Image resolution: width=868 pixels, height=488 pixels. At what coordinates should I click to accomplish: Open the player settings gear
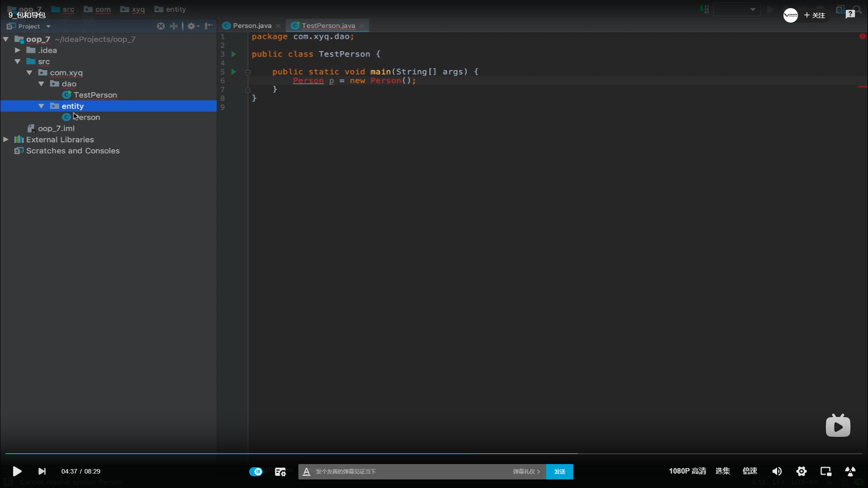click(x=802, y=471)
